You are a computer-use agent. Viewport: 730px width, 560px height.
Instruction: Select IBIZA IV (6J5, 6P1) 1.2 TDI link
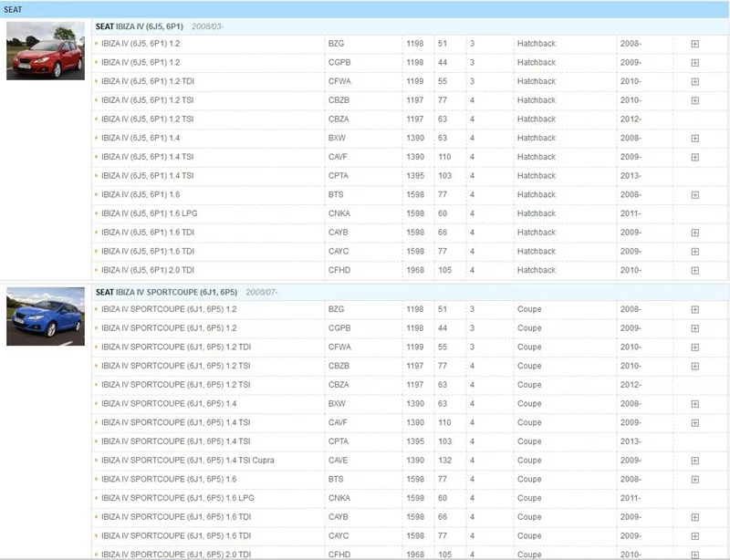(148, 81)
